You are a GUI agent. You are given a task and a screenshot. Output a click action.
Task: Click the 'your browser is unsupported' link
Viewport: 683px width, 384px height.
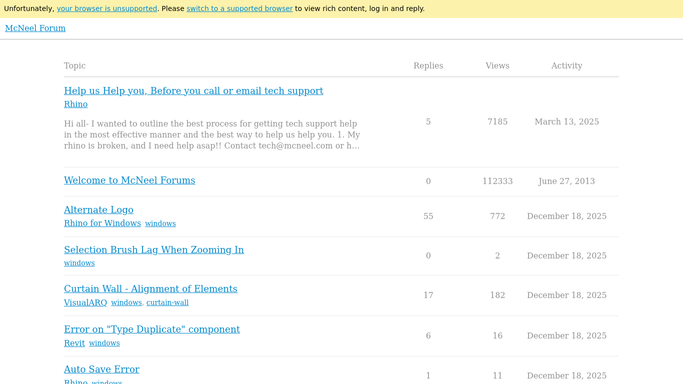pos(107,8)
